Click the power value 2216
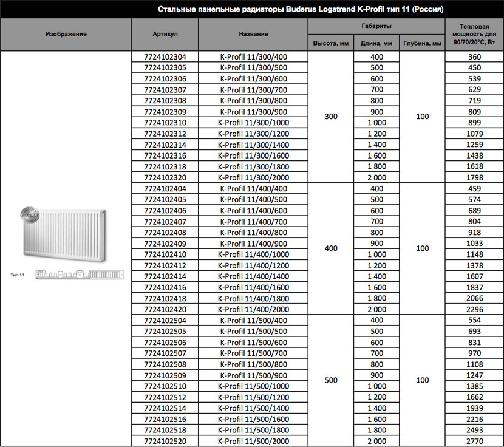 coord(474,419)
